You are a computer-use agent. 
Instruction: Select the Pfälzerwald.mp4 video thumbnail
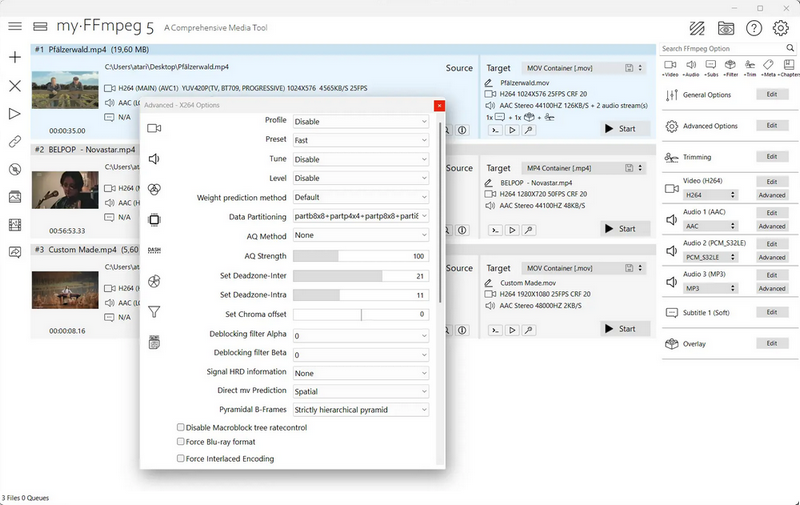click(x=65, y=90)
